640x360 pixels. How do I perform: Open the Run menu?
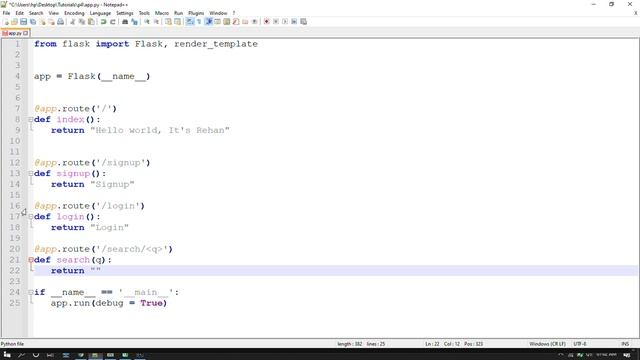point(178,13)
